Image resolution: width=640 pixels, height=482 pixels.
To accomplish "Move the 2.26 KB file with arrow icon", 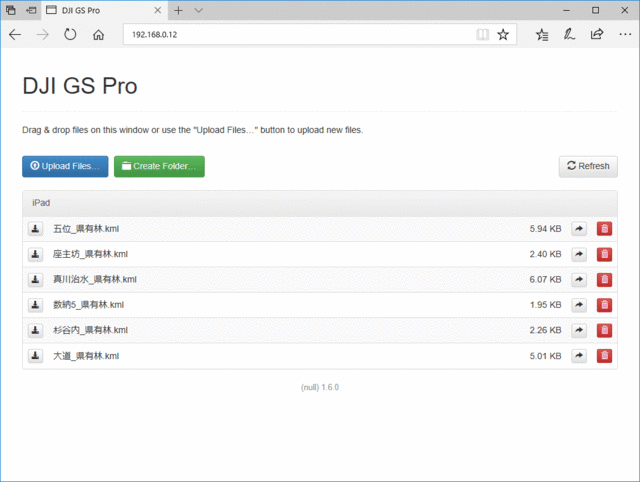I will click(579, 330).
